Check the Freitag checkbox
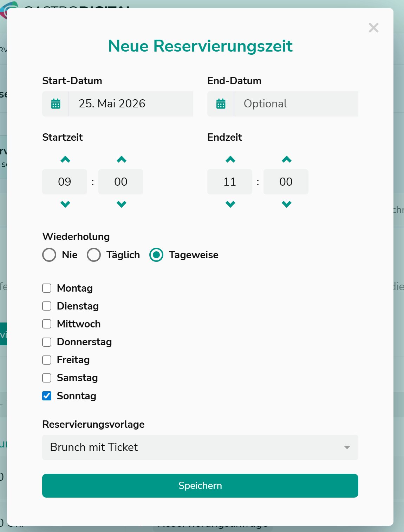 (x=47, y=360)
